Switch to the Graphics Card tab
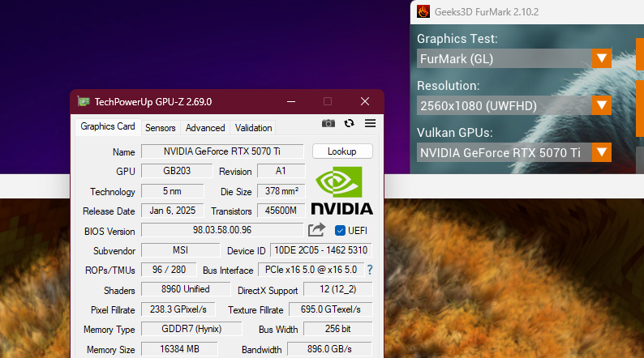644x358 pixels. [108, 126]
